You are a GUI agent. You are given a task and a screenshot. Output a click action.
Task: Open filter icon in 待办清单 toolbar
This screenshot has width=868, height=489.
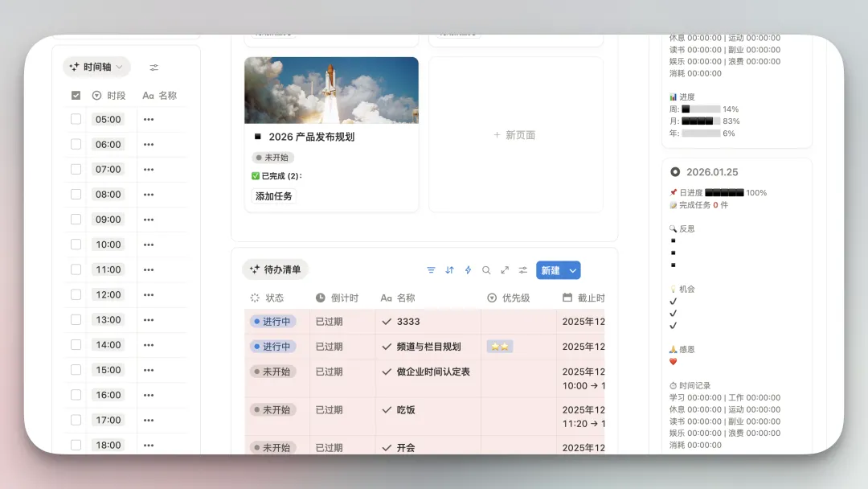pos(431,270)
